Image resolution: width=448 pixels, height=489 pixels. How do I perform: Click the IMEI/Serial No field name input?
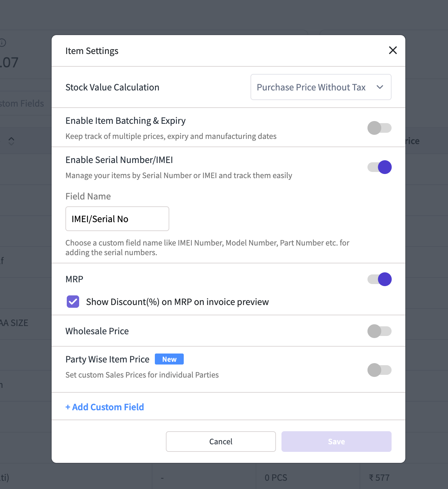tap(117, 219)
